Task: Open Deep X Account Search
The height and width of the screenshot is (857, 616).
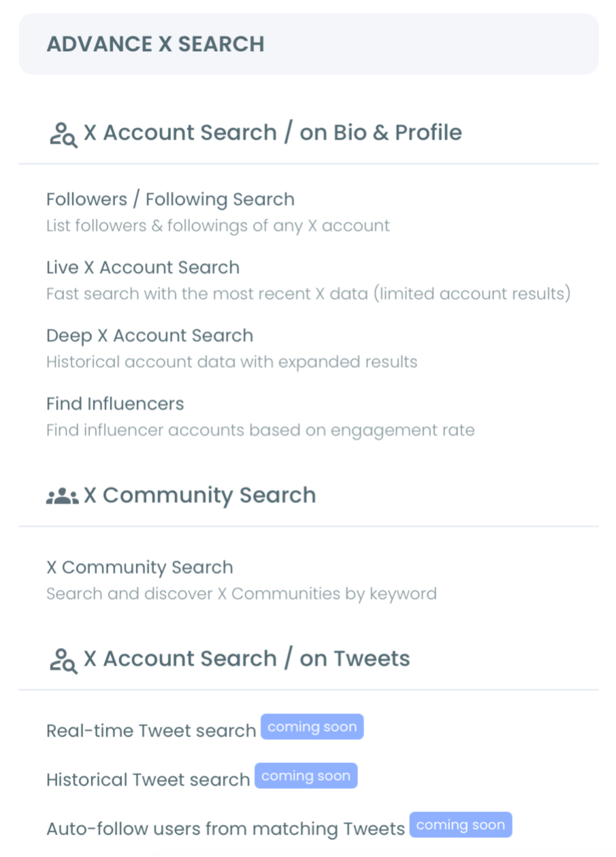Action: click(x=149, y=336)
